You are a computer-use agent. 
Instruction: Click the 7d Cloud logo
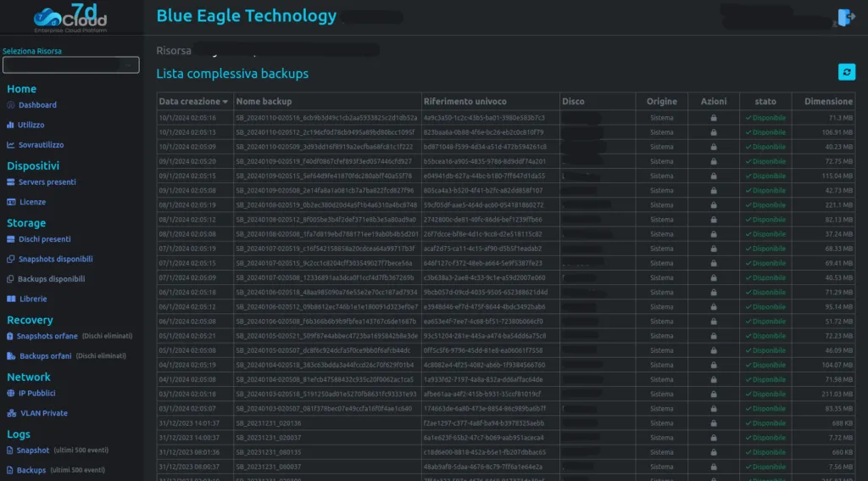(70, 19)
